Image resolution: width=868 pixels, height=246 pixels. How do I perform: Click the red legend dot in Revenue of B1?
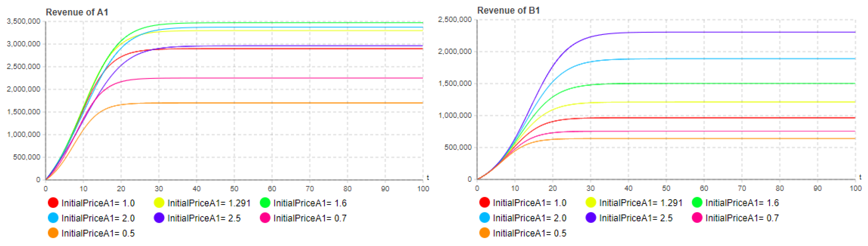(484, 203)
